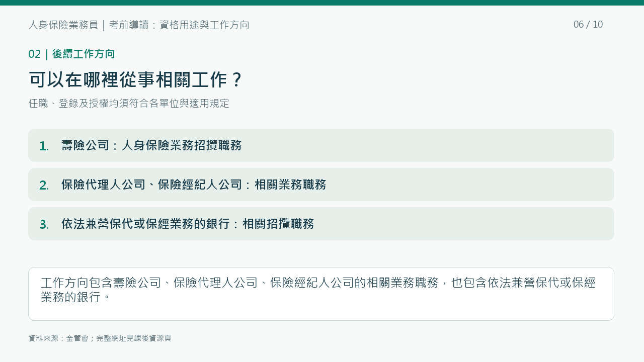Screen dimensions: 644x362
Task: Select list item 保險代理人公司、保險經紀人公司
Action: [x=321, y=185]
